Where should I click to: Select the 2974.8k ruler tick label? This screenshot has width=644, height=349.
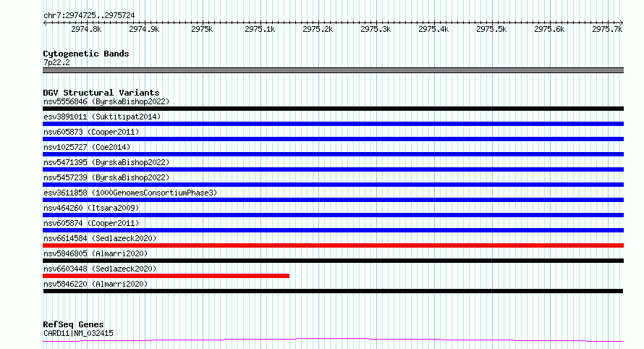[86, 29]
